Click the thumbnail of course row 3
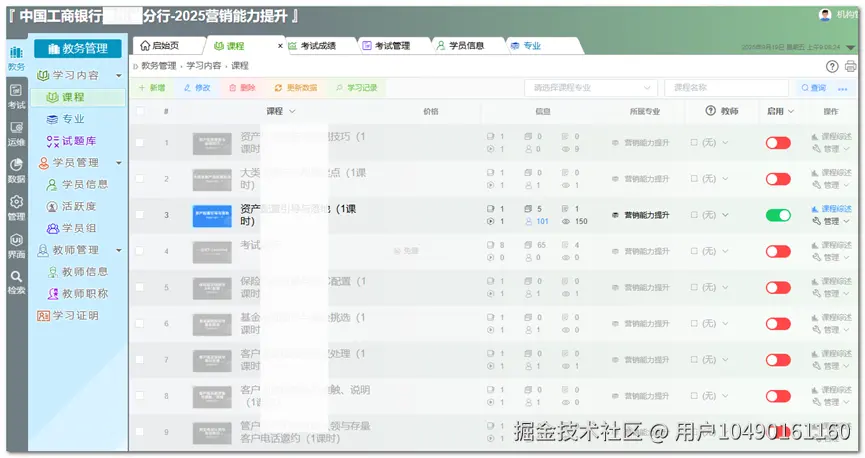Viewport: 865px width, 458px height. click(212, 216)
